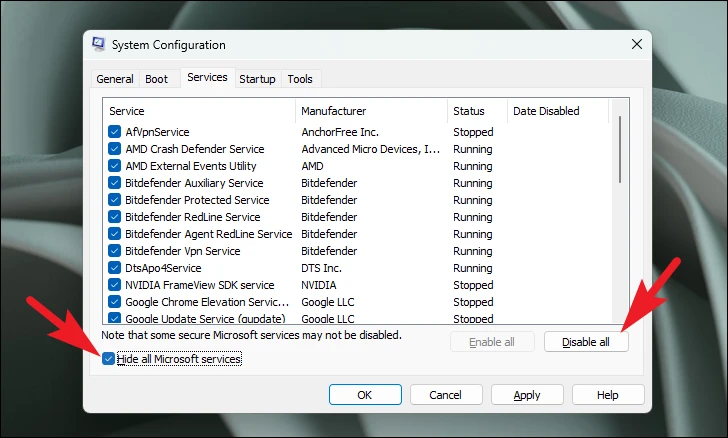Click Stopped status of AfVpnService
Screen dimensions: 728x438
click(473, 132)
